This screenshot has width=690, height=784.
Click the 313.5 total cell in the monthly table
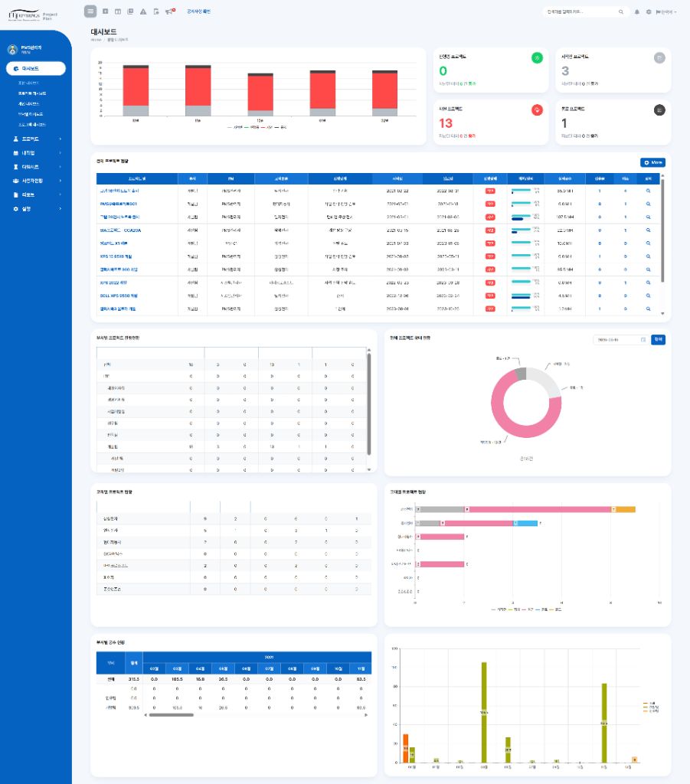133,679
